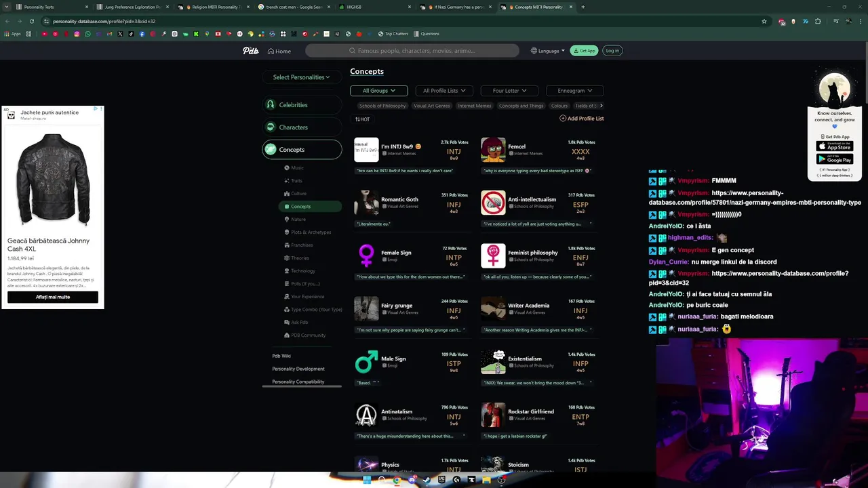Open the Your Experience subcategory
868x488 pixels.
(304, 296)
